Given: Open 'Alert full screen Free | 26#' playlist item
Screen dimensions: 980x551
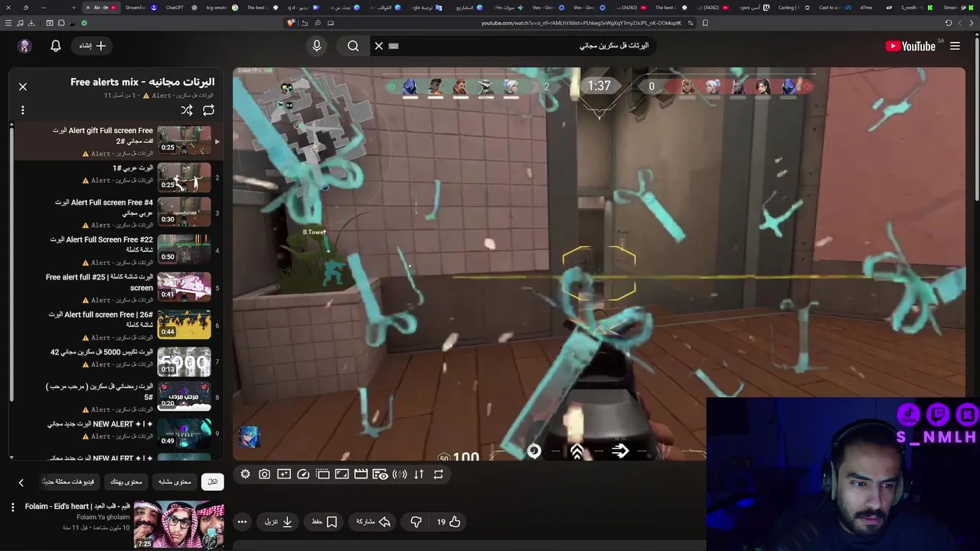Looking at the screenshot, I should (x=116, y=325).
